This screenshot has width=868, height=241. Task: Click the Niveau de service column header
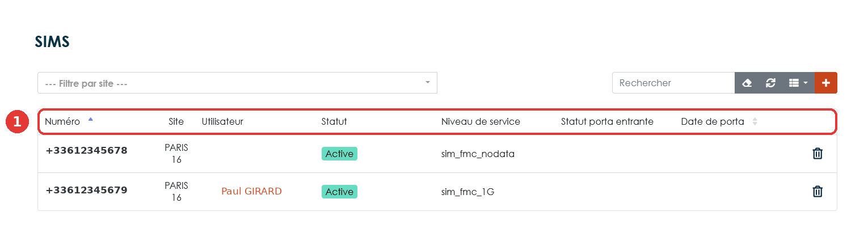click(x=481, y=121)
